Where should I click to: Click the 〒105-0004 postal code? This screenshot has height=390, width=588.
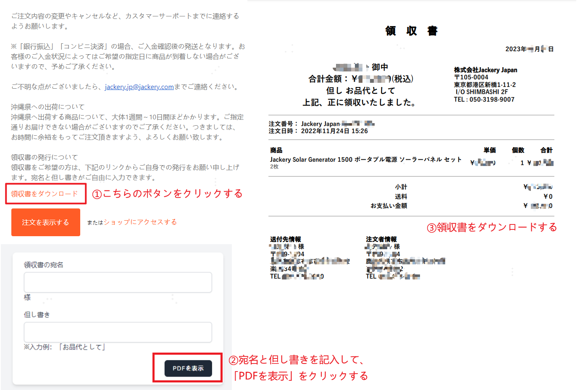coord(471,77)
